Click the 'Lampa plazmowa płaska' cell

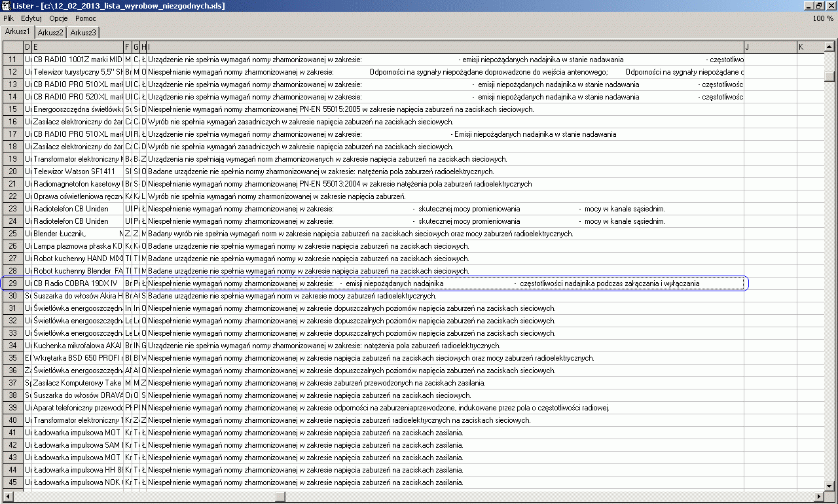77,246
